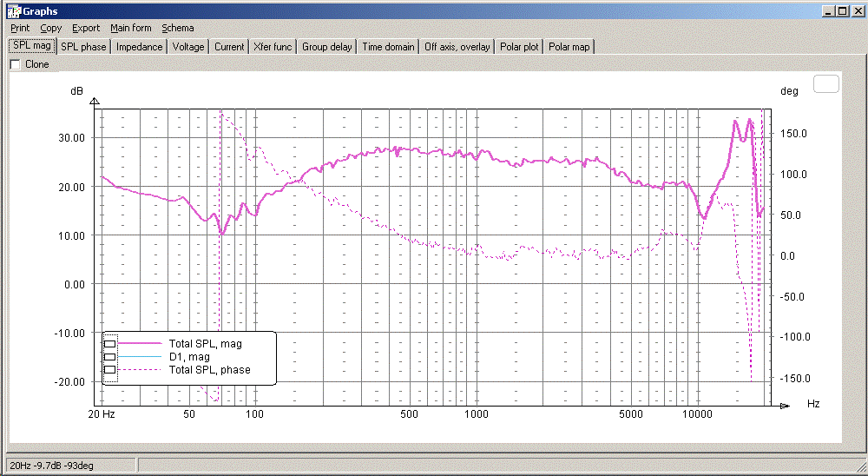Show the Group delay tab
Viewport: 868px width, 476px height.
pos(327,47)
